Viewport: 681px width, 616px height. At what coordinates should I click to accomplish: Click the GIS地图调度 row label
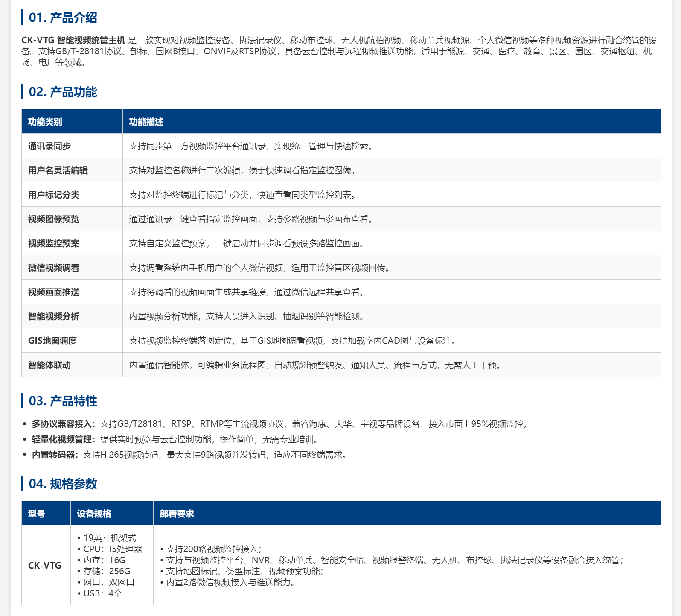(52, 341)
